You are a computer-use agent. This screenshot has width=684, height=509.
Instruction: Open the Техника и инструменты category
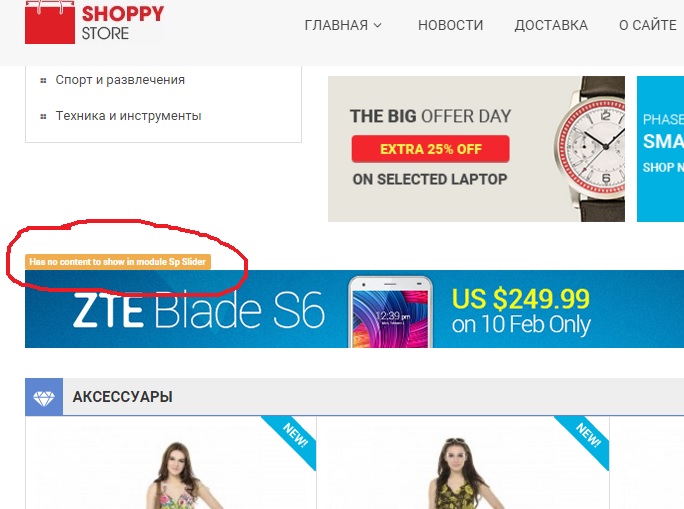[x=128, y=116]
